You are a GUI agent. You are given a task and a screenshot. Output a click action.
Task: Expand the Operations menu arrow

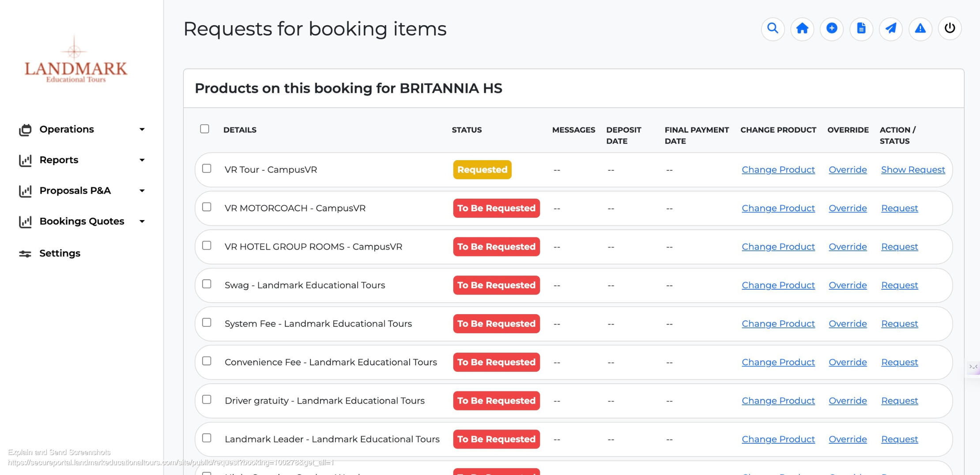tap(142, 130)
